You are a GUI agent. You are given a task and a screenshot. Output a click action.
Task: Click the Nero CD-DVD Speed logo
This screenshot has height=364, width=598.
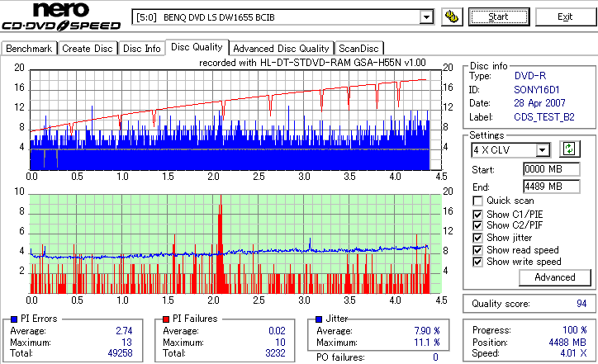61,16
